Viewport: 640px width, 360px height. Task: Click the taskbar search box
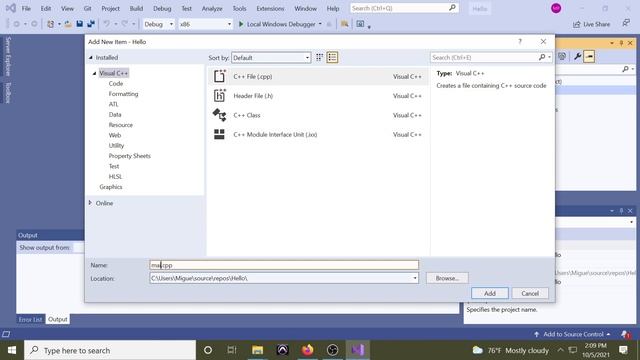pyautogui.click(x=110, y=350)
